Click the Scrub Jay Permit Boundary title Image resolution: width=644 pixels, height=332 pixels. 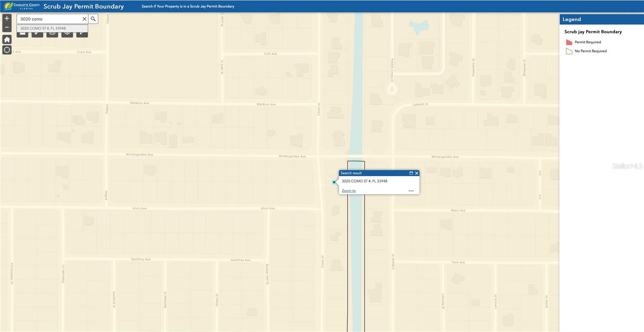tap(84, 6)
